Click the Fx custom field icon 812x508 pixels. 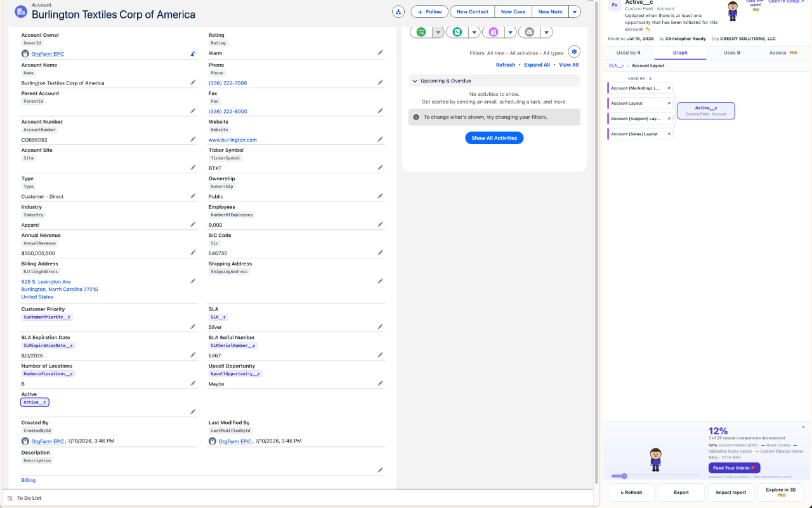615,5
